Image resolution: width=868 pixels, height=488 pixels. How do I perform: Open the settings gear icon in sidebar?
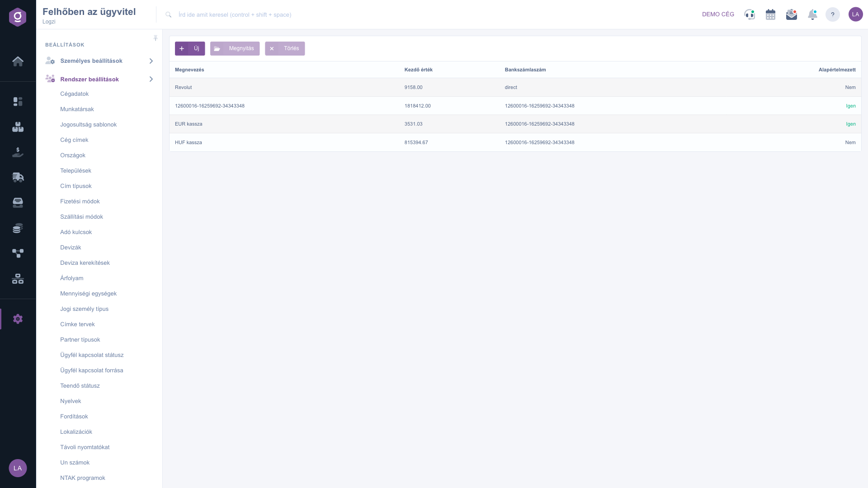coord(18,319)
